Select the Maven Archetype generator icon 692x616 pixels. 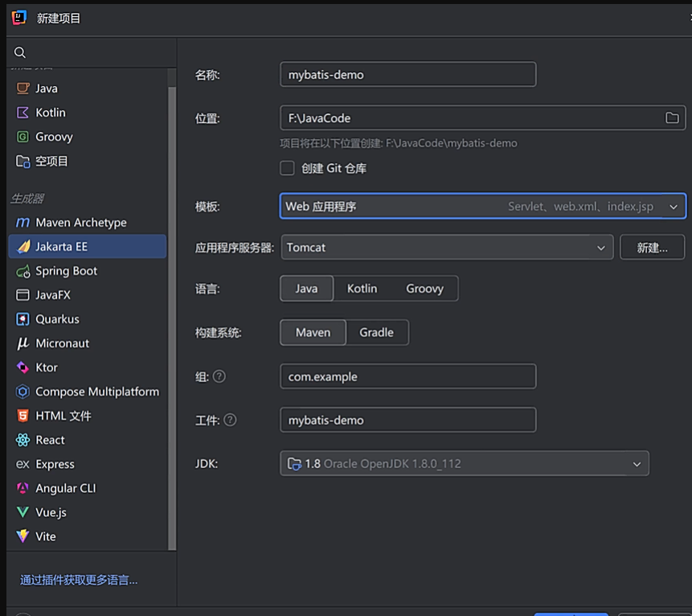[x=23, y=223]
